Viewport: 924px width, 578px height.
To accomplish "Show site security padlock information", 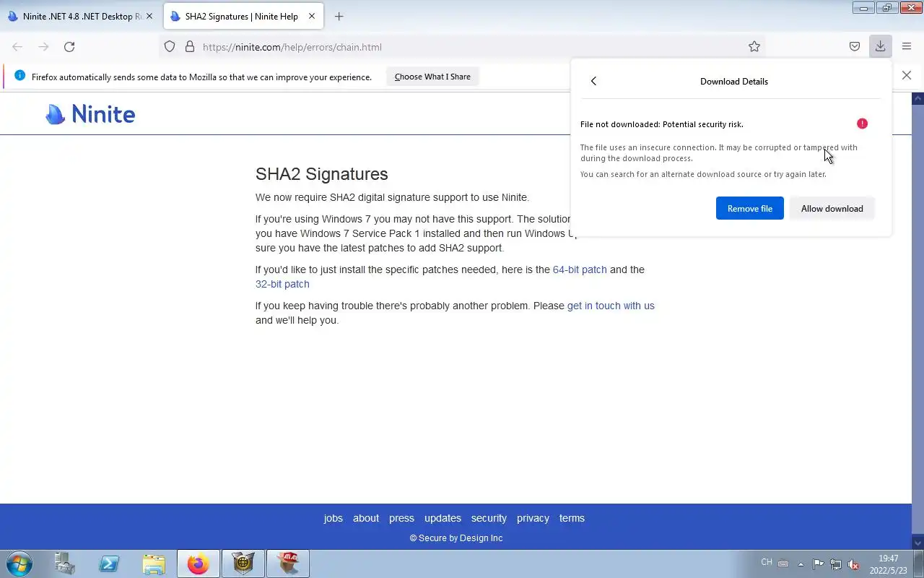I will (190, 46).
